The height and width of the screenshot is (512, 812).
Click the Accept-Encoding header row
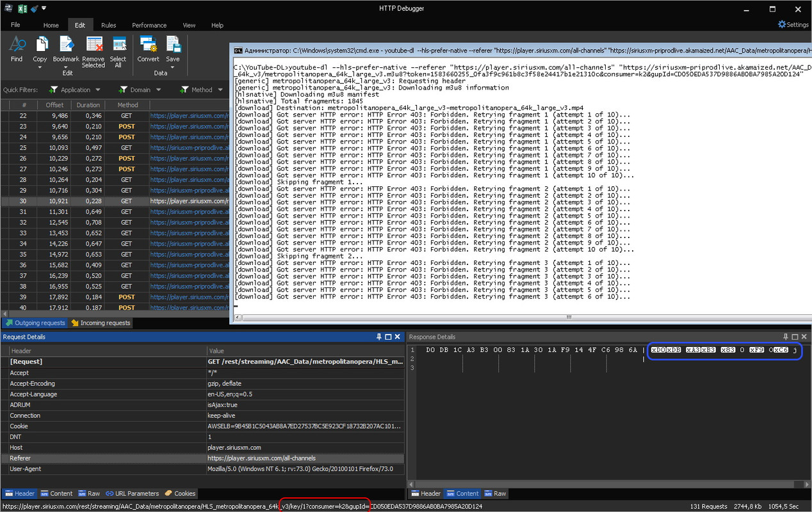pyautogui.click(x=202, y=383)
